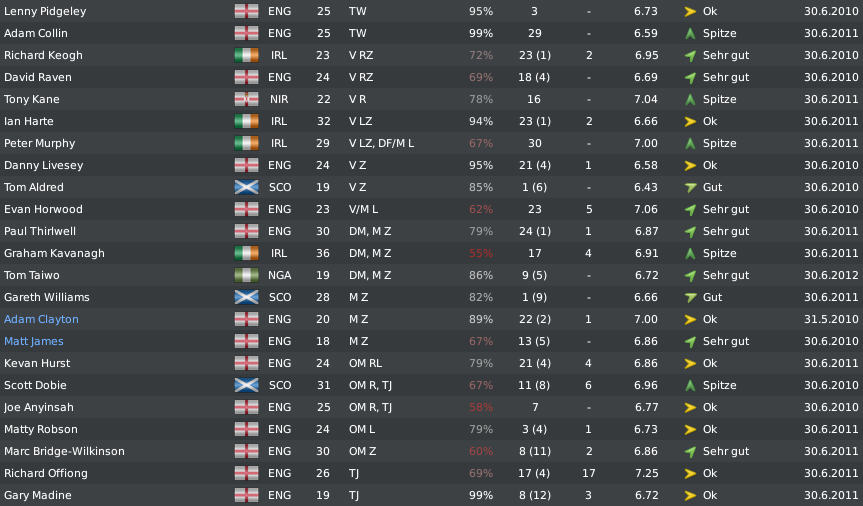Click Richard Keogh's Irish flag icon
This screenshot has height=506, width=863.
click(x=246, y=55)
